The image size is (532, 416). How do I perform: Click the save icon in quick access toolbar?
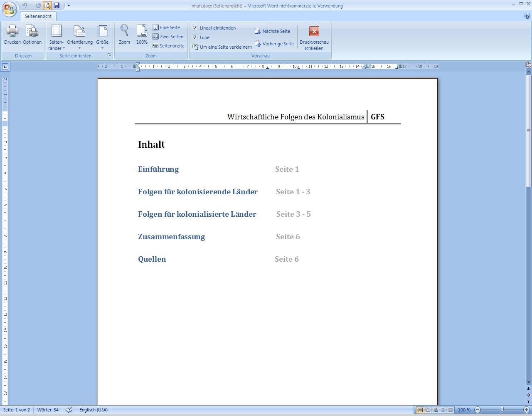[57, 5]
